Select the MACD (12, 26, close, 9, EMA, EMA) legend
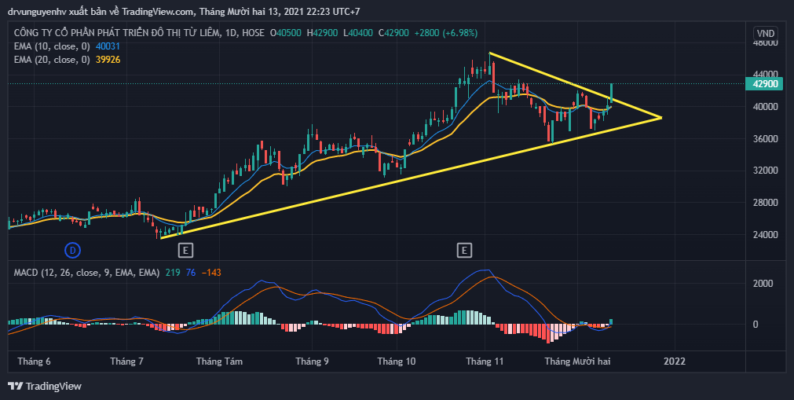 (x=87, y=272)
